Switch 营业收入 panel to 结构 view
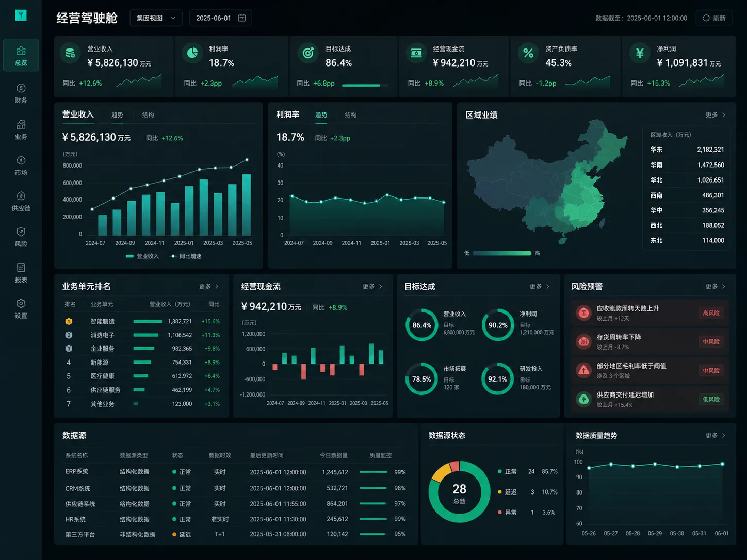The height and width of the screenshot is (560, 747). tap(148, 115)
